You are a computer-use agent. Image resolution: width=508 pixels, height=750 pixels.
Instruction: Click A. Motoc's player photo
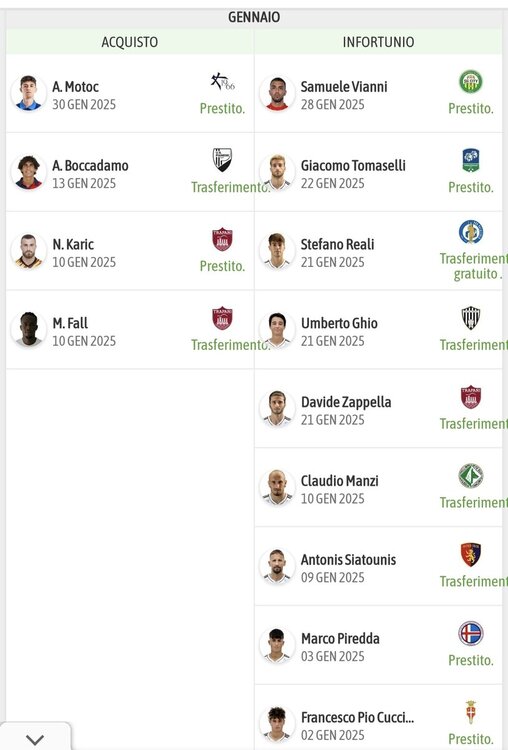[29, 93]
